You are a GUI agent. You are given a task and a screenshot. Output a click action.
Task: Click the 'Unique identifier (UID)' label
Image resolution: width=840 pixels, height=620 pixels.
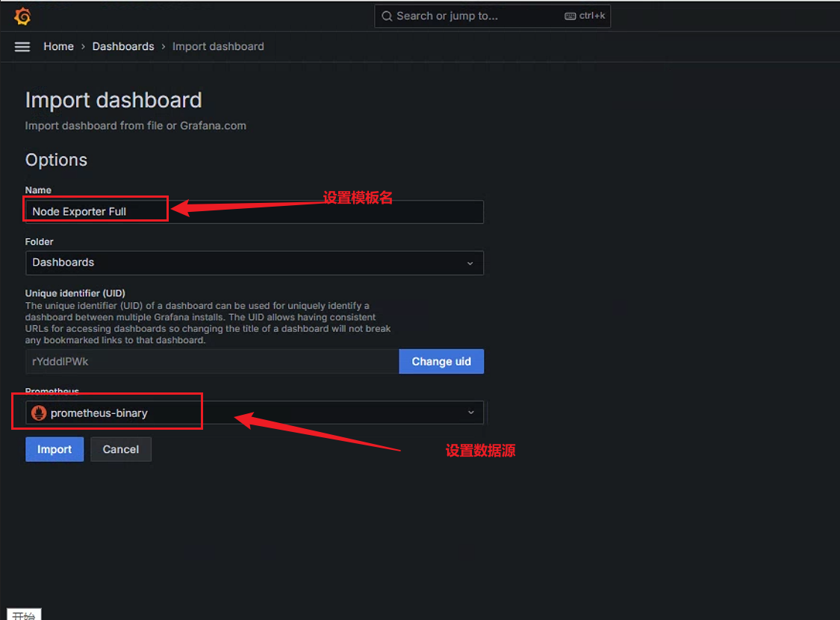(75, 293)
